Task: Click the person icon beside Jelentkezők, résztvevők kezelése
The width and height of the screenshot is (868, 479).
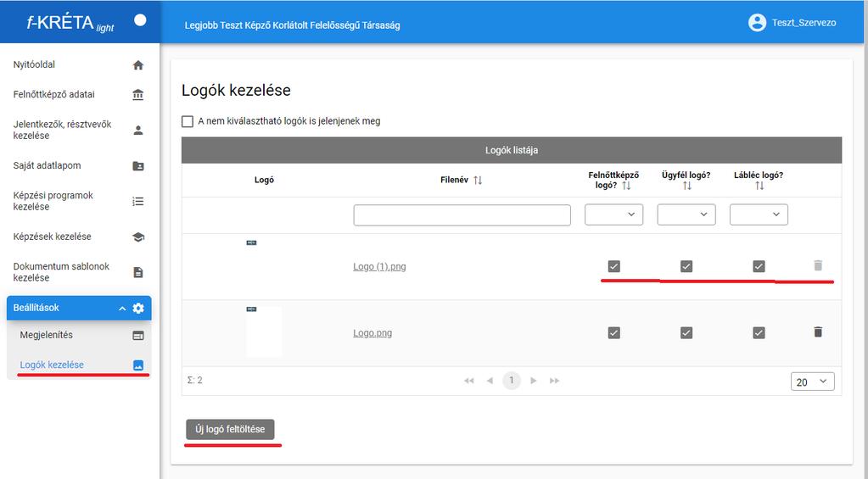Action: tap(138, 131)
